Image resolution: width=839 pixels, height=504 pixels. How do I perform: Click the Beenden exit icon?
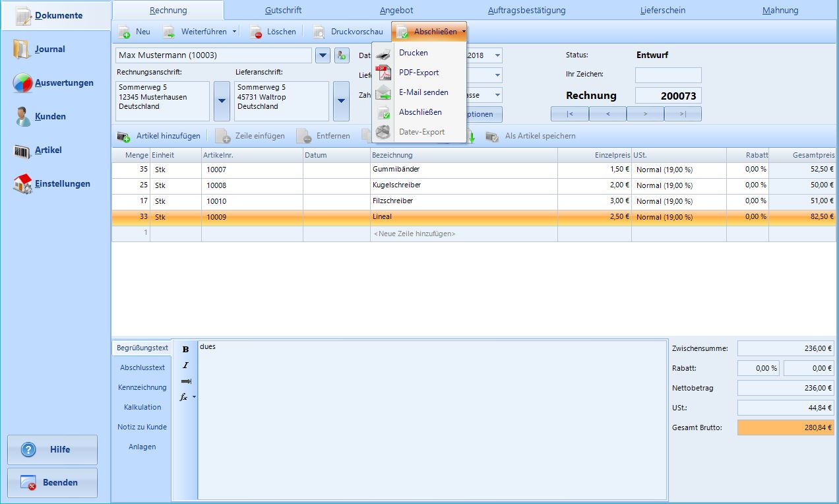pos(28,483)
